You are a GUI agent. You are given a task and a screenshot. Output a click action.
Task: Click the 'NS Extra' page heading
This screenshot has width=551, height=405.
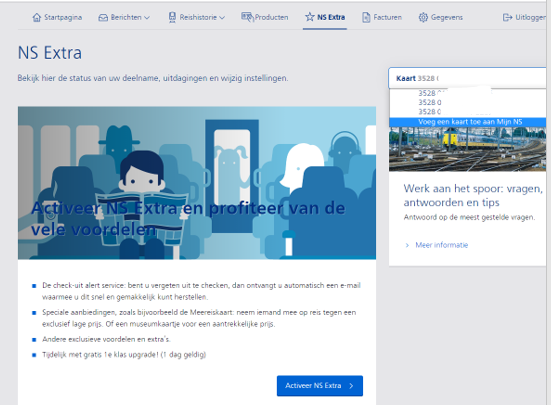tap(50, 53)
